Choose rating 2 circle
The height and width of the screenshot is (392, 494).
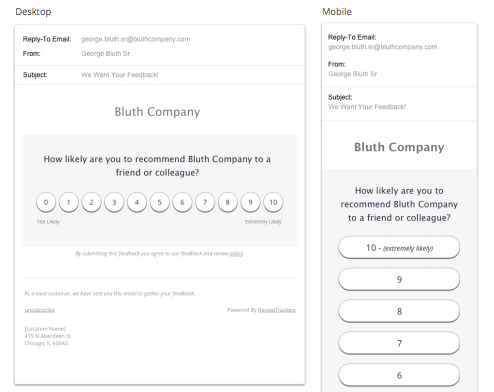pyautogui.click(x=91, y=202)
